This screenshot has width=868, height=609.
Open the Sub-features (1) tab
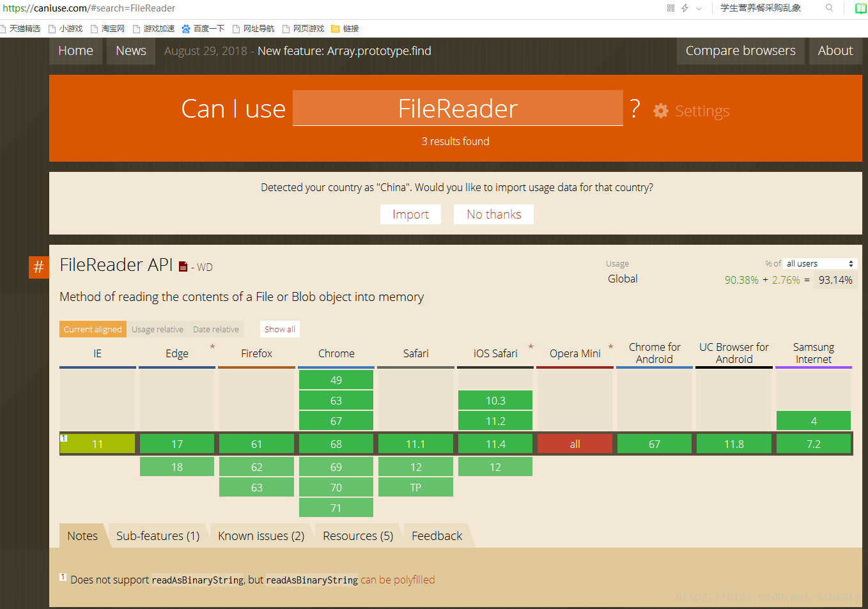coord(158,536)
